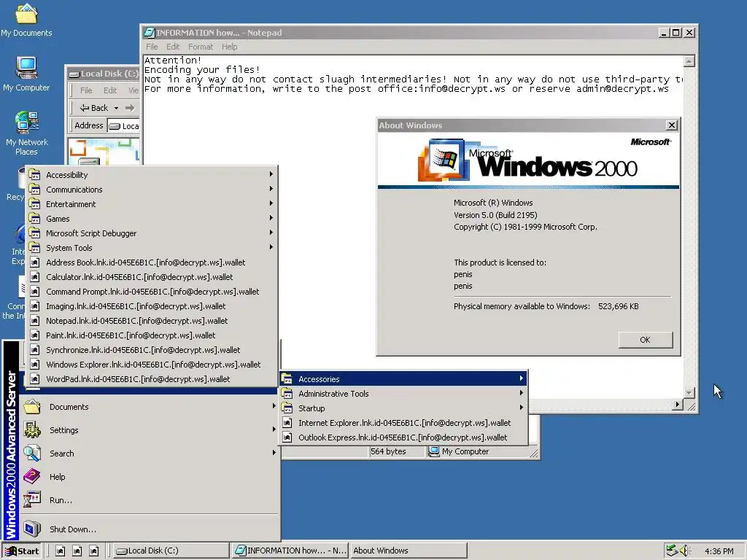Choose Run... from the Start menu
This screenshot has width=747, height=560.
[x=150, y=500]
